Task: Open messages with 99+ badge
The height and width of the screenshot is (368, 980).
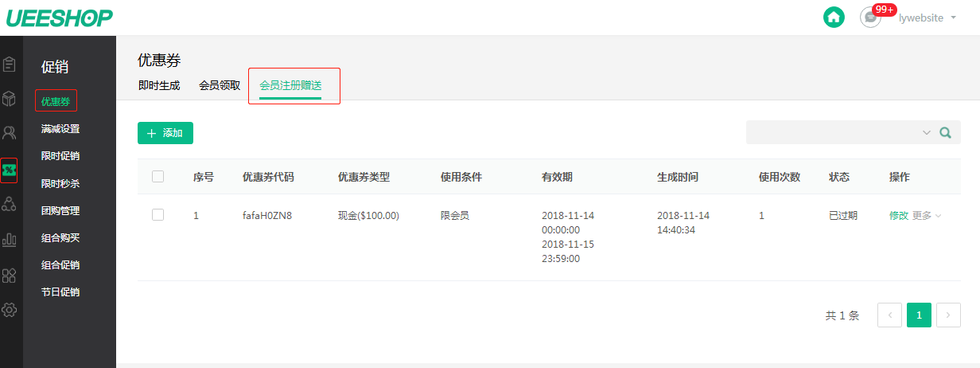Action: pos(871,17)
